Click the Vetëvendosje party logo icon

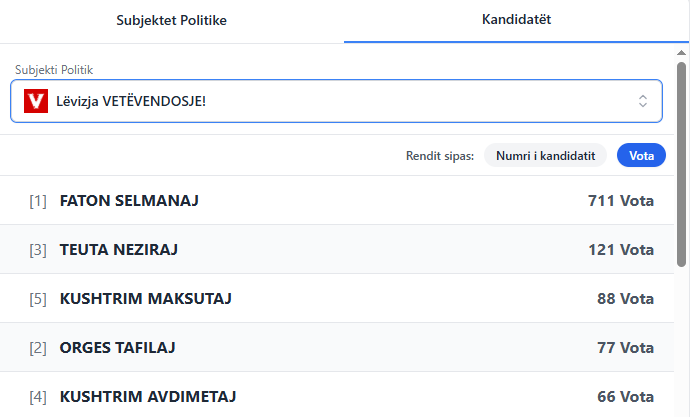36,101
